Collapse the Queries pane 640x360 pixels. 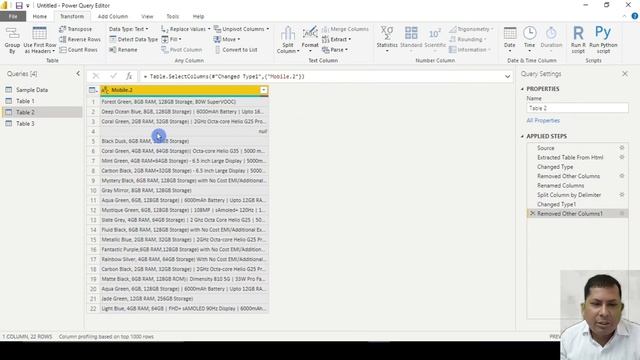(x=78, y=73)
